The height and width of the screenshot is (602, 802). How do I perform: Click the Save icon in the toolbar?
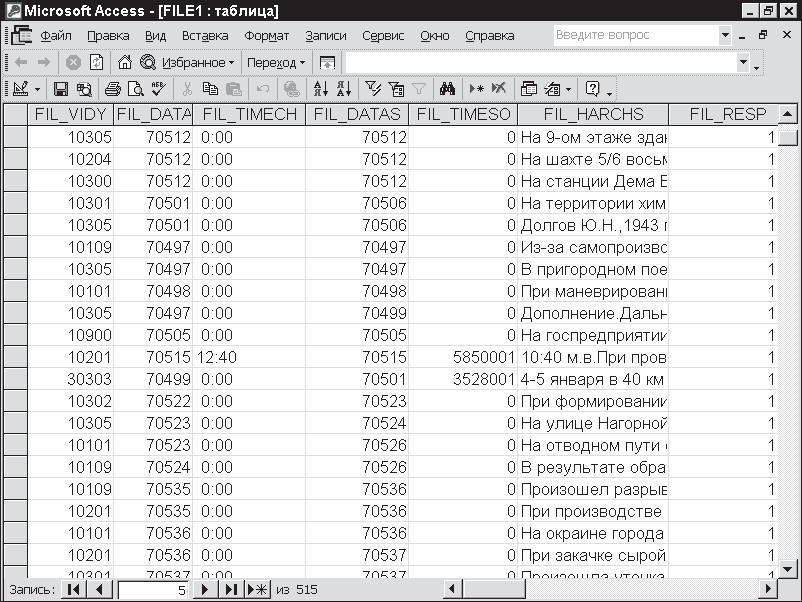click(60, 88)
